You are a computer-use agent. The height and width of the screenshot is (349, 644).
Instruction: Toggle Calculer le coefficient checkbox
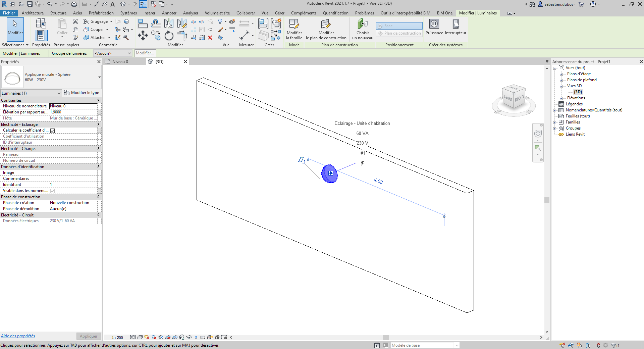[x=53, y=131]
